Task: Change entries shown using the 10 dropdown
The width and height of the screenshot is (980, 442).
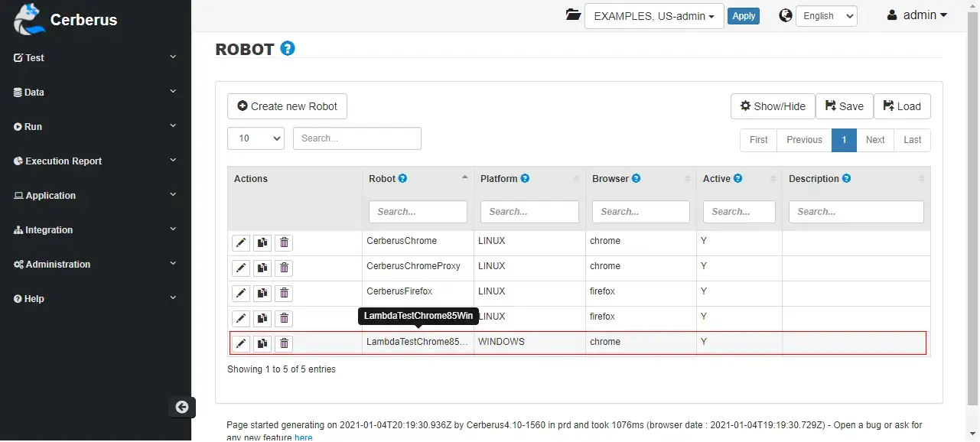Action: (x=256, y=138)
